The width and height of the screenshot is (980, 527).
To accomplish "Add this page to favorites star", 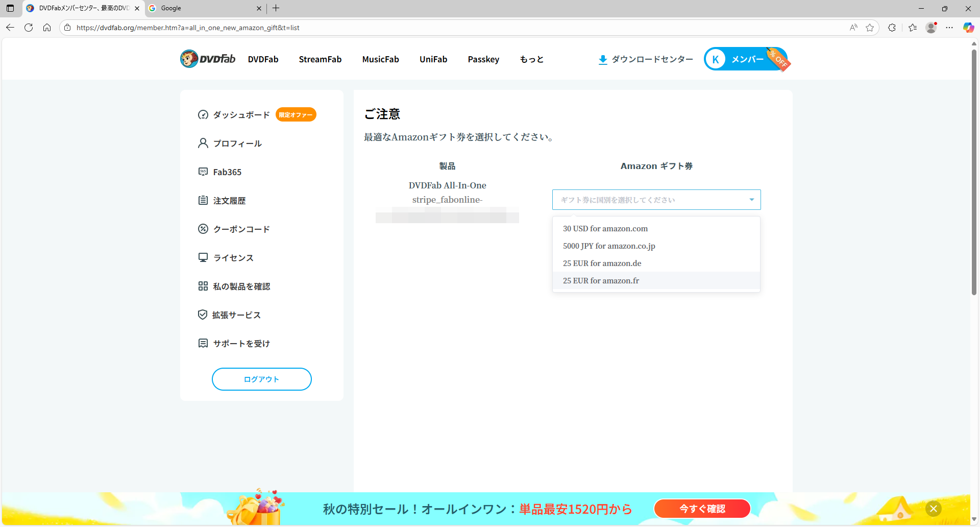I will (870, 28).
